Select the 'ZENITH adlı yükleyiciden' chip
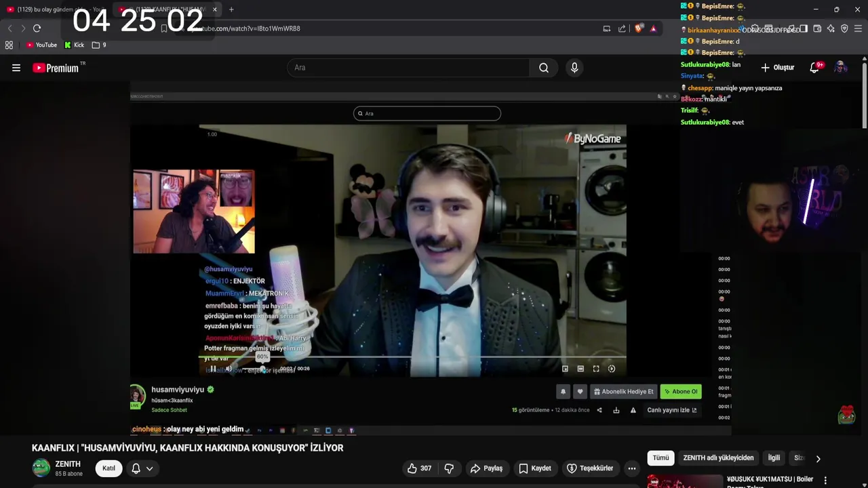 (718, 458)
